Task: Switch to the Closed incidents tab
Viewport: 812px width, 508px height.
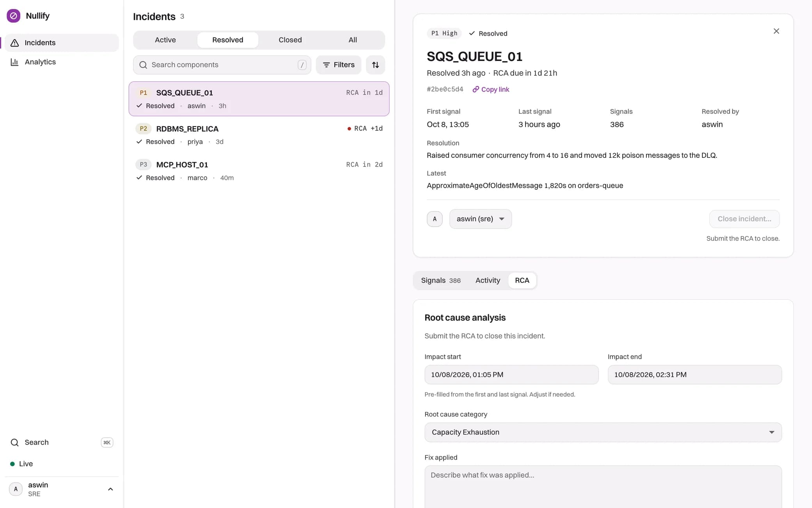Action: point(290,40)
